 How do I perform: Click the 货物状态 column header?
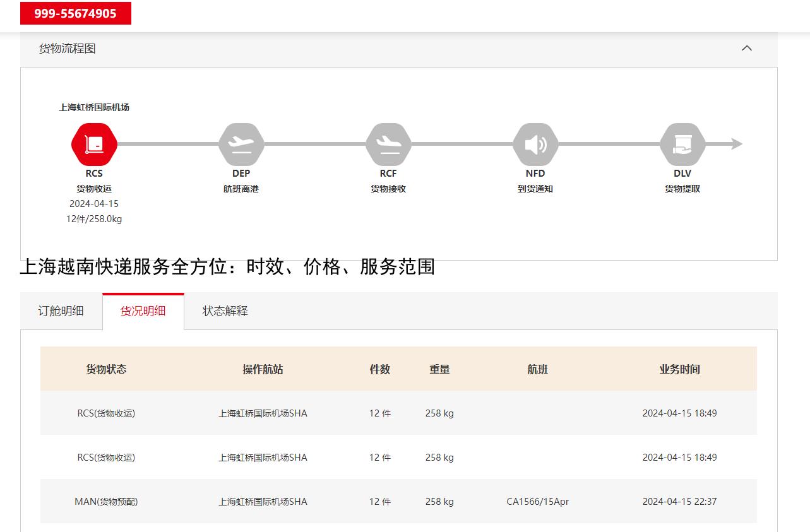106,369
